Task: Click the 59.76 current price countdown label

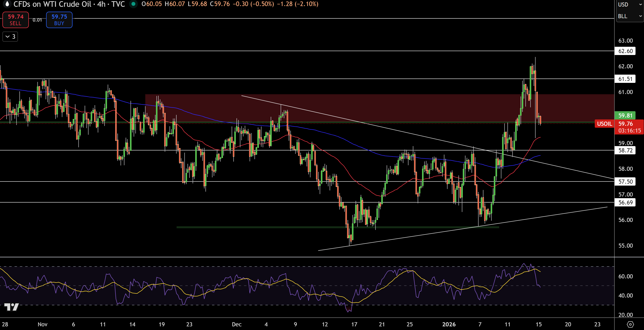Action: (629, 127)
